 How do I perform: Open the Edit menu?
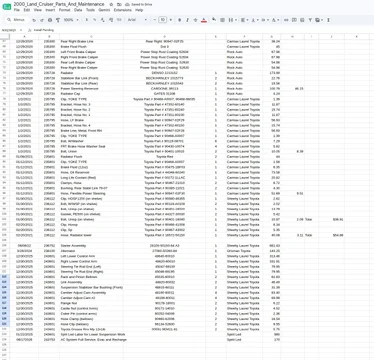(27, 10)
